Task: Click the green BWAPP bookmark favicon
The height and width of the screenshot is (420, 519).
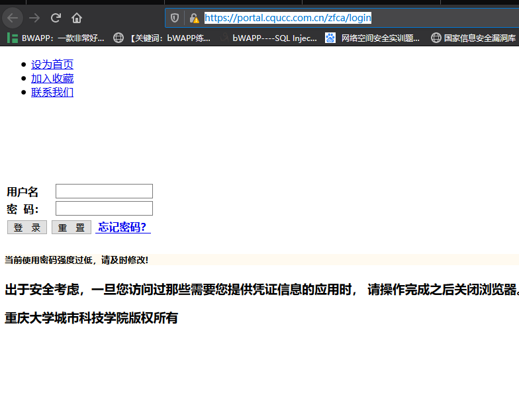Action: (x=13, y=38)
